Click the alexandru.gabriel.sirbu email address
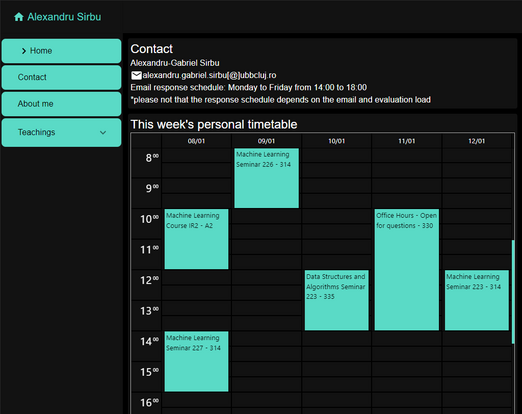This screenshot has height=414, width=522. click(209, 75)
